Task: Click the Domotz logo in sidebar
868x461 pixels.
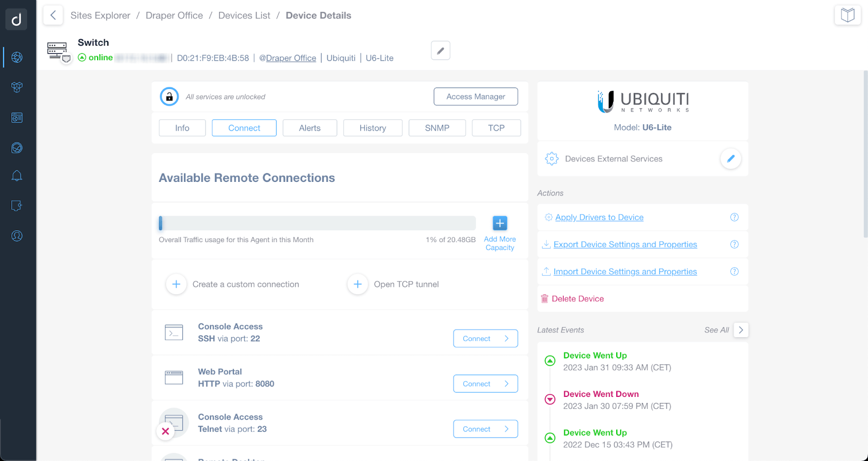Action: coord(16,19)
